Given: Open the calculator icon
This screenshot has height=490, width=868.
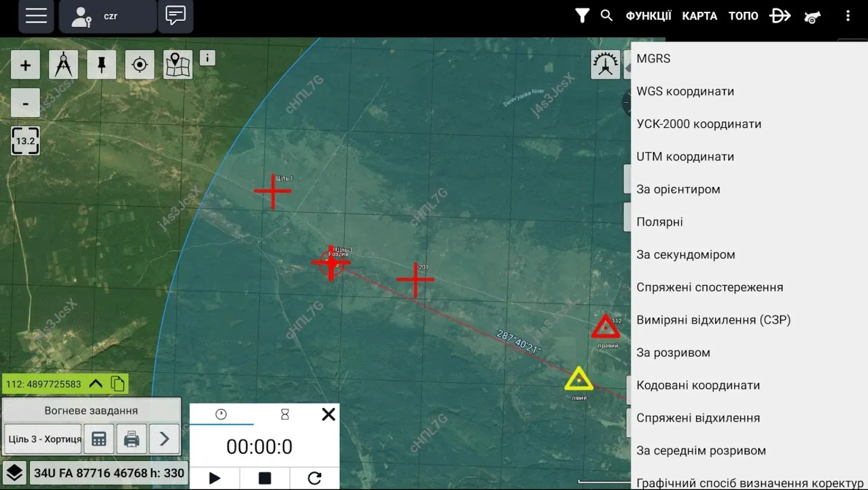Looking at the screenshot, I should 99,439.
